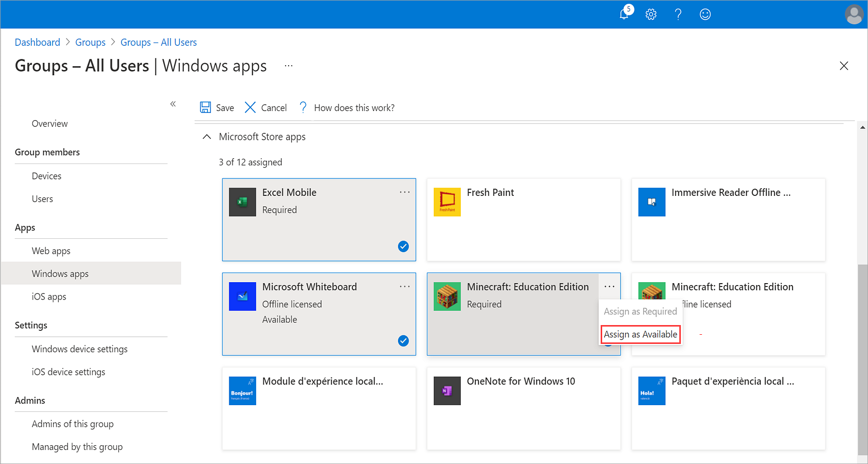Select the Fresh Paint card title

(x=490, y=192)
